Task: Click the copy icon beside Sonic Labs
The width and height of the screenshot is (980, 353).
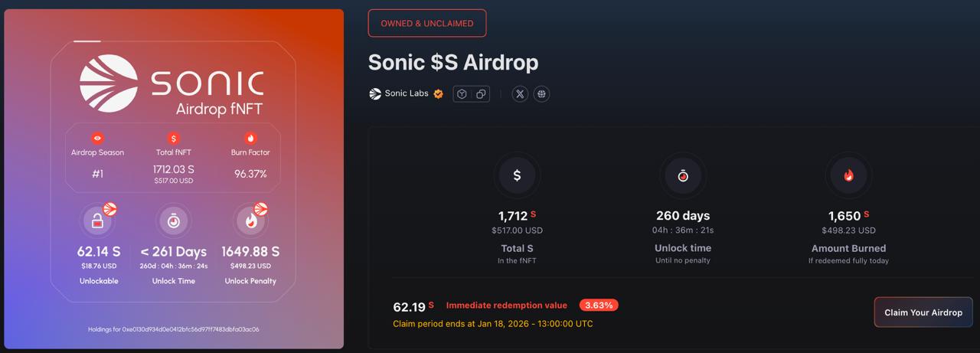Action: point(481,94)
